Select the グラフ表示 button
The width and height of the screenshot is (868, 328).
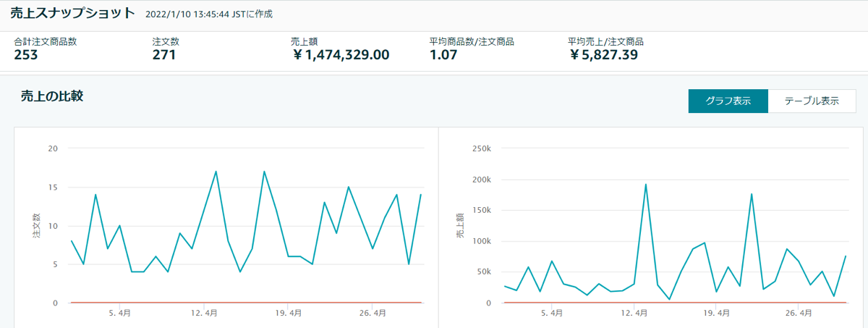pyautogui.click(x=727, y=101)
